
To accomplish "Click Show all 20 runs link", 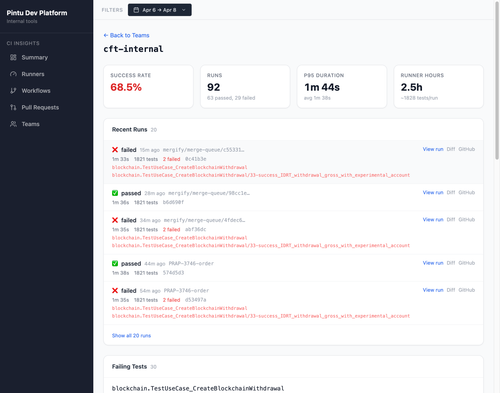I will tap(131, 336).
